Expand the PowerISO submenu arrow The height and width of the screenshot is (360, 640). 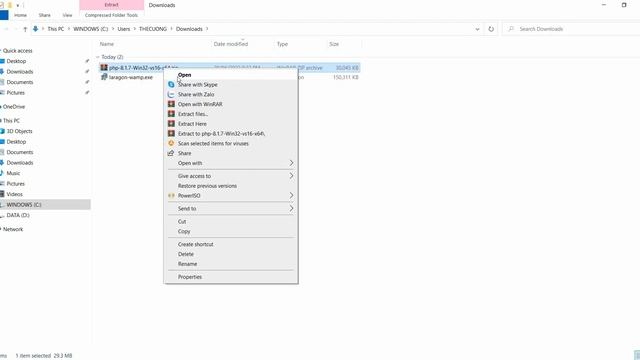coord(291,196)
